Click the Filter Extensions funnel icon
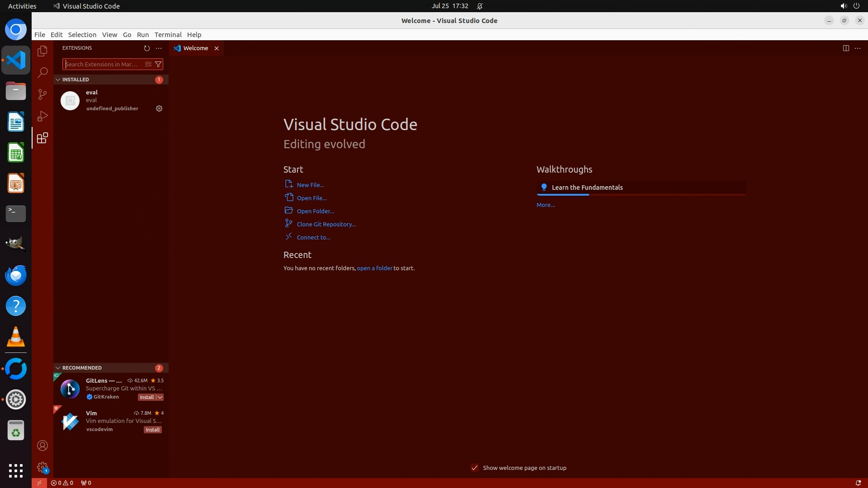868x488 pixels. 158,64
